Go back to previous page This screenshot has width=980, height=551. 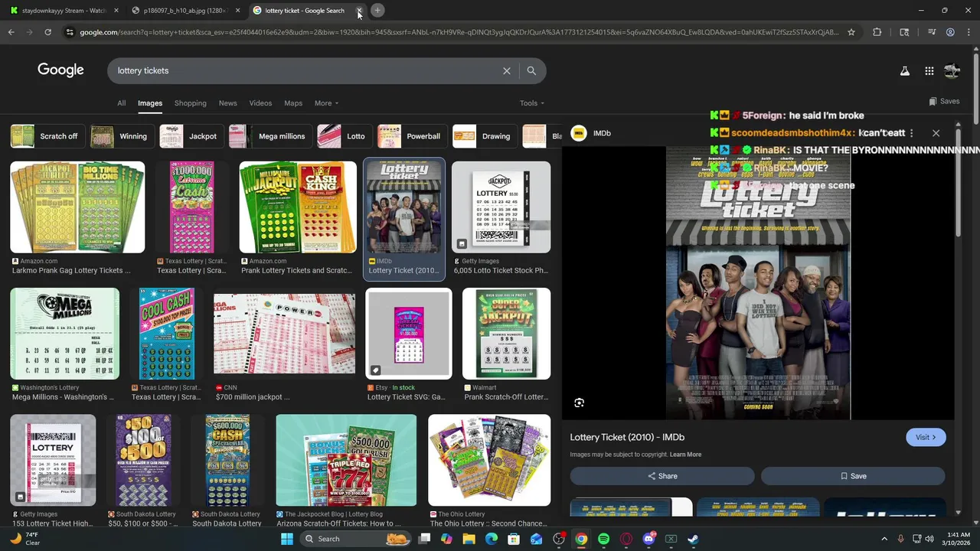coord(11,32)
